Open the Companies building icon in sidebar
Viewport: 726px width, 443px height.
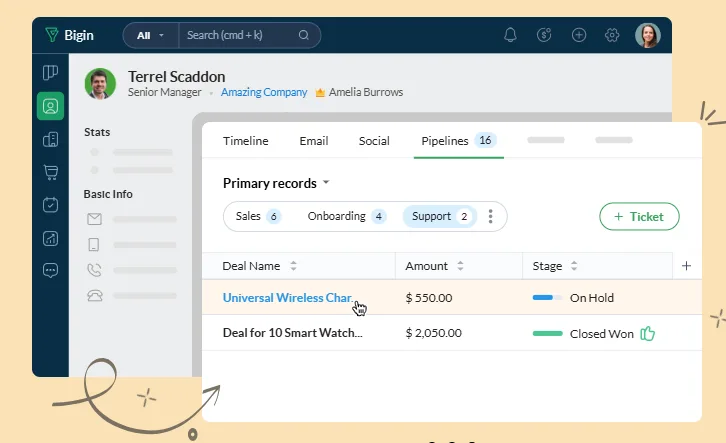pyautogui.click(x=50, y=139)
